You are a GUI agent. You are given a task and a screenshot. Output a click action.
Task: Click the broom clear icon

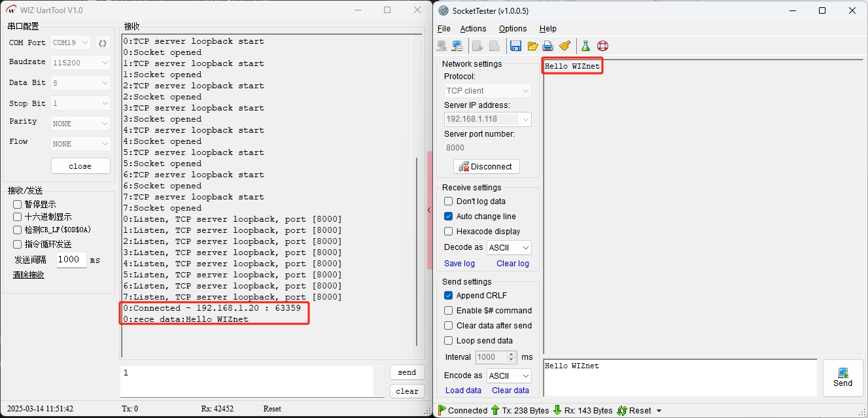(x=565, y=46)
